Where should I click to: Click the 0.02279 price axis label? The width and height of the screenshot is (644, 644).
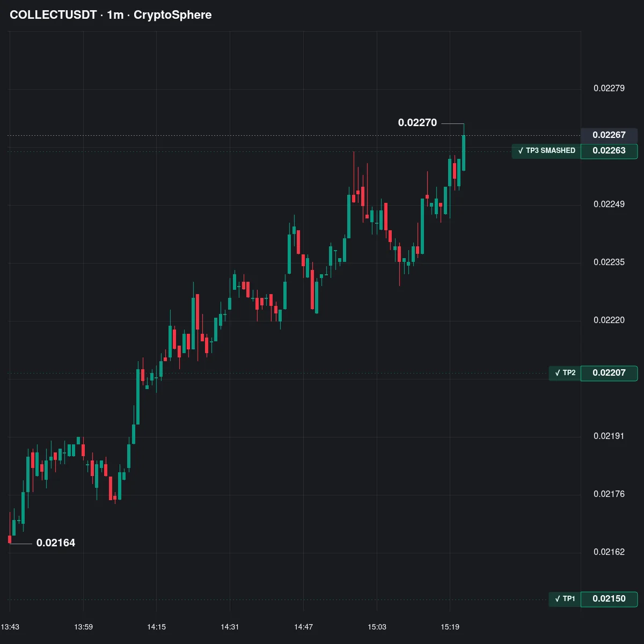[609, 89]
